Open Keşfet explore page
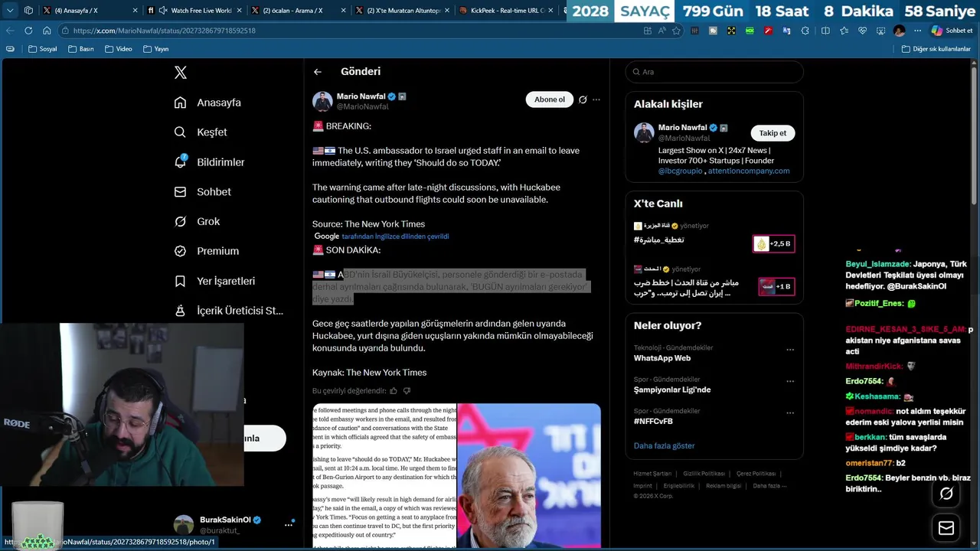 tap(201, 132)
